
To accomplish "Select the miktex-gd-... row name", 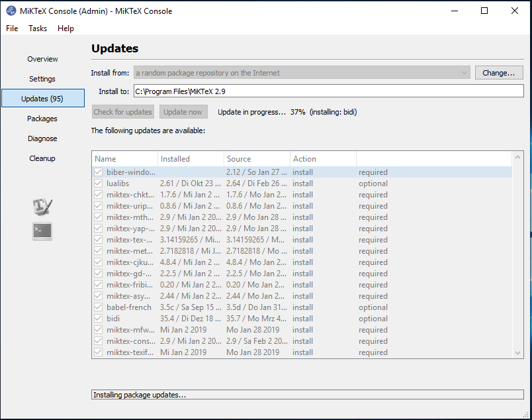I will 129,273.
